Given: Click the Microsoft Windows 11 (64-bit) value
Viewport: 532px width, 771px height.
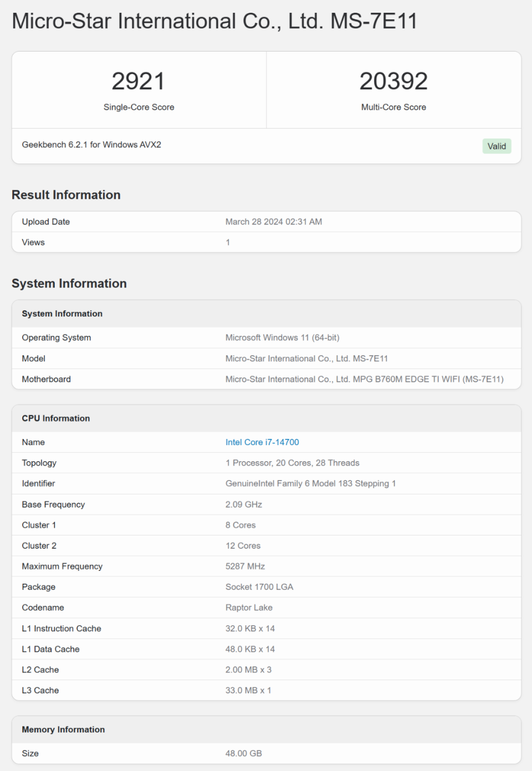Looking at the screenshot, I should click(283, 338).
